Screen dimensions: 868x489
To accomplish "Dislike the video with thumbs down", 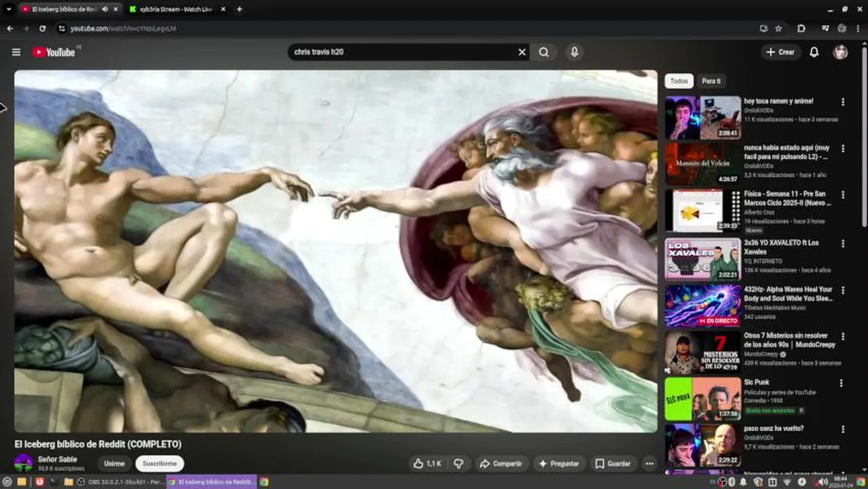I will [458, 463].
